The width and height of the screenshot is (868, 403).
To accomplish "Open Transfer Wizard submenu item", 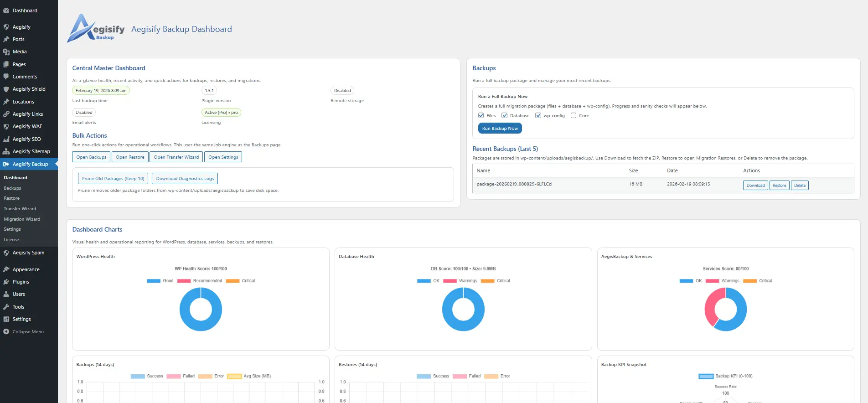I will coord(20,209).
